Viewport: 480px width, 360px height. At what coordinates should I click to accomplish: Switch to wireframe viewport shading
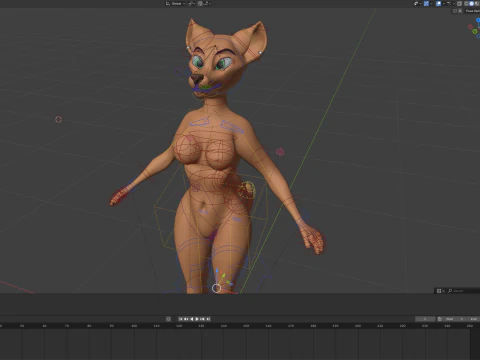466,3
